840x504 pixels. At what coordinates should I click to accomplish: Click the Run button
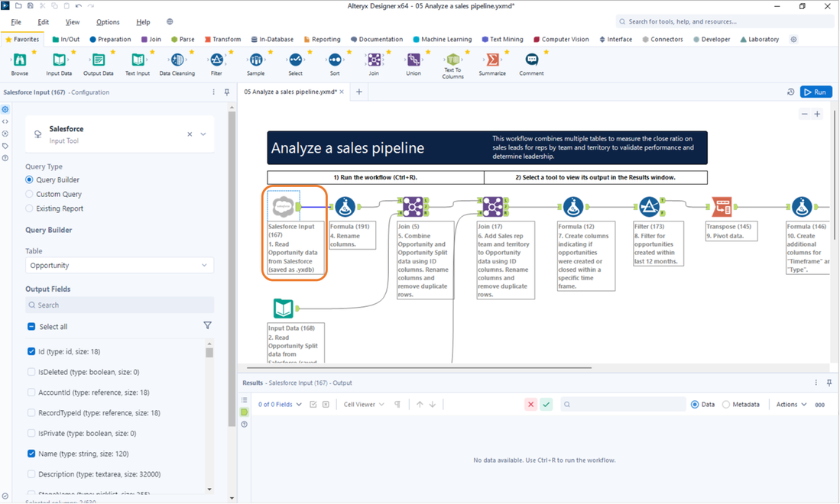pyautogui.click(x=816, y=92)
